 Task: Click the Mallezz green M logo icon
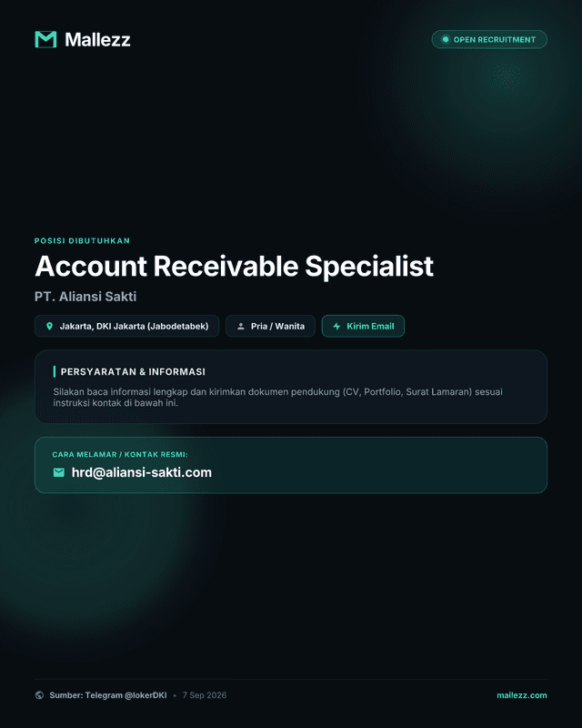click(x=45, y=39)
